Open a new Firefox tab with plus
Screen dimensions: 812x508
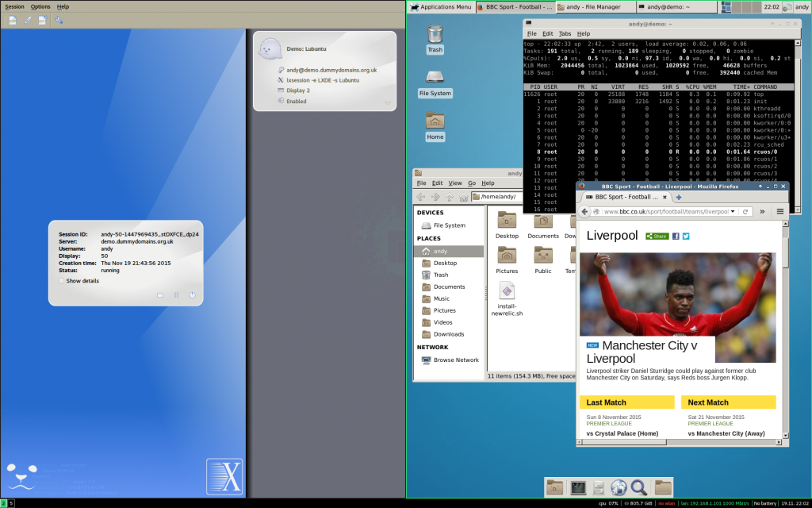[x=679, y=197]
